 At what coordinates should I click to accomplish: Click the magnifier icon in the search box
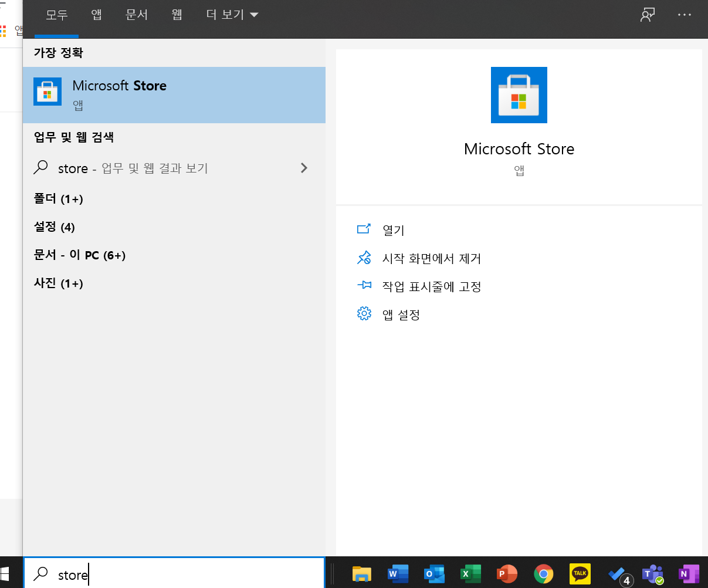[40, 574]
